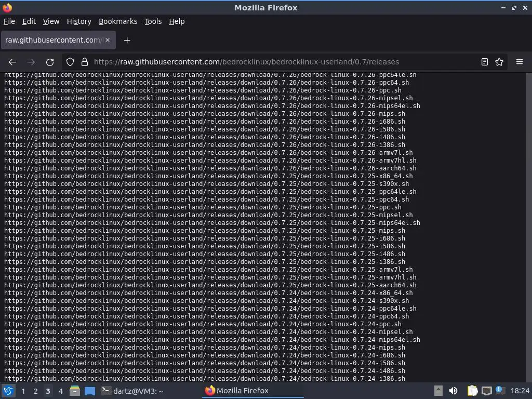Click the 0.7.25-armv7l.sh URL line
532x399 pixels.
click(x=208, y=270)
